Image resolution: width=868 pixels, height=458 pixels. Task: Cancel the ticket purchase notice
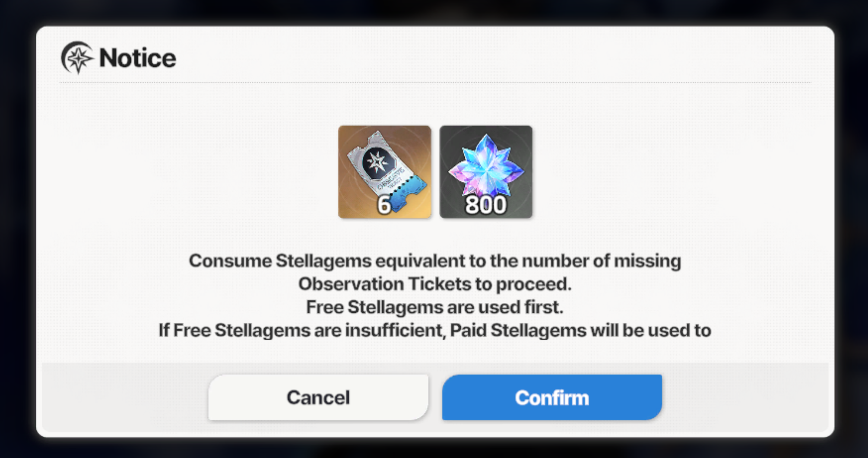pos(318,397)
